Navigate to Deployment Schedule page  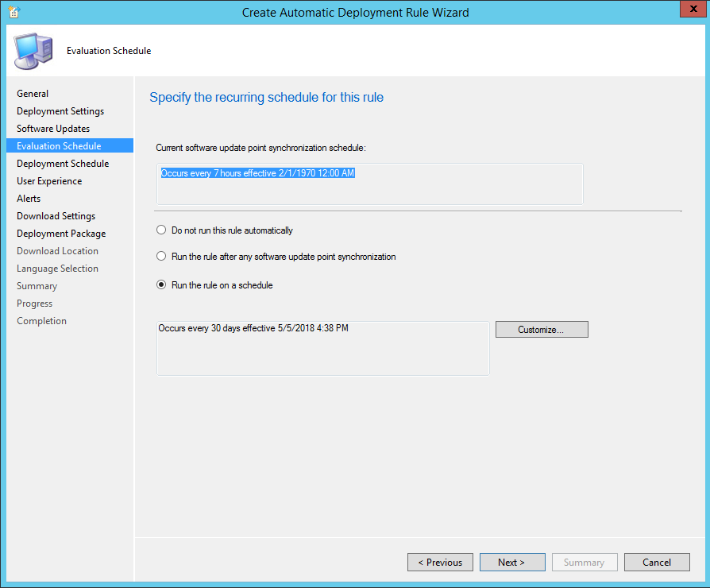(x=63, y=164)
